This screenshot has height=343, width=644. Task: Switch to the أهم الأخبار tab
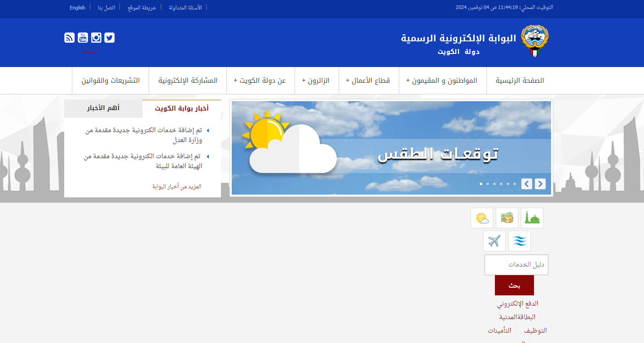pyautogui.click(x=103, y=108)
